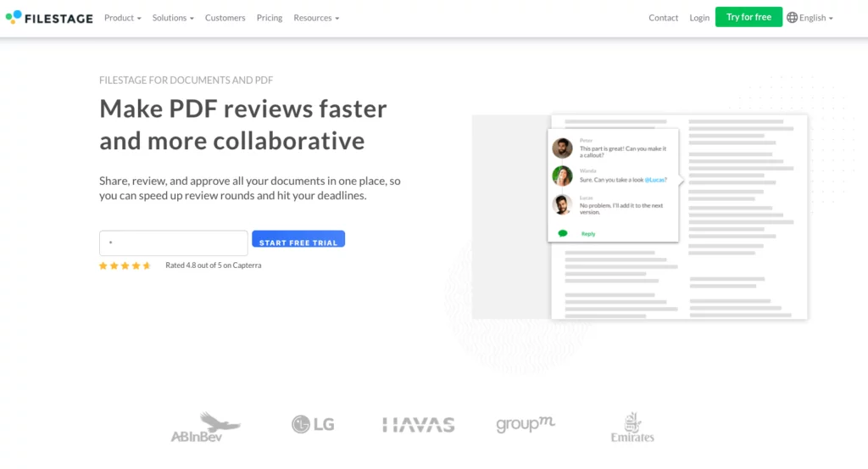Click the green comment bubble icon
Image resolution: width=868 pixels, height=469 pixels.
coord(562,233)
